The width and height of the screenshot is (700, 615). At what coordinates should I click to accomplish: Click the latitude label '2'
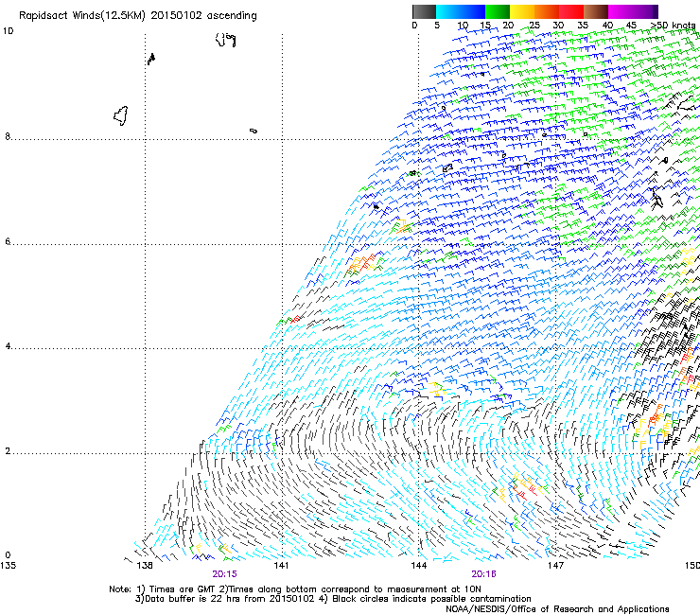click(8, 451)
